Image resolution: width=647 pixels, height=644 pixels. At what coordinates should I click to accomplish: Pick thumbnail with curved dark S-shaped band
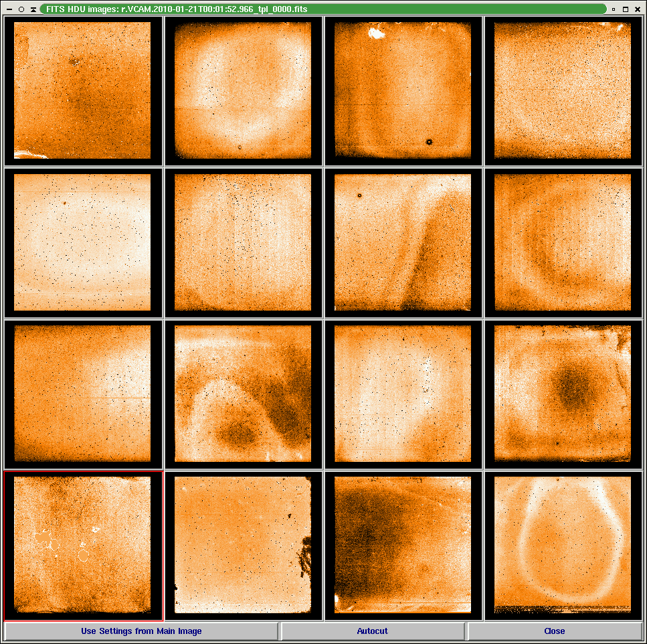[x=403, y=242]
